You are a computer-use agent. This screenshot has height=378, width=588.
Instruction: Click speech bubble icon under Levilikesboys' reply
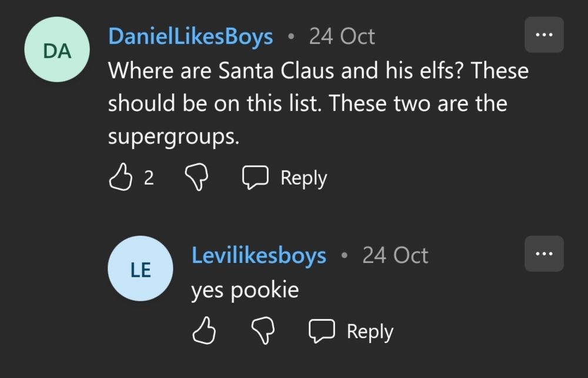[322, 331]
